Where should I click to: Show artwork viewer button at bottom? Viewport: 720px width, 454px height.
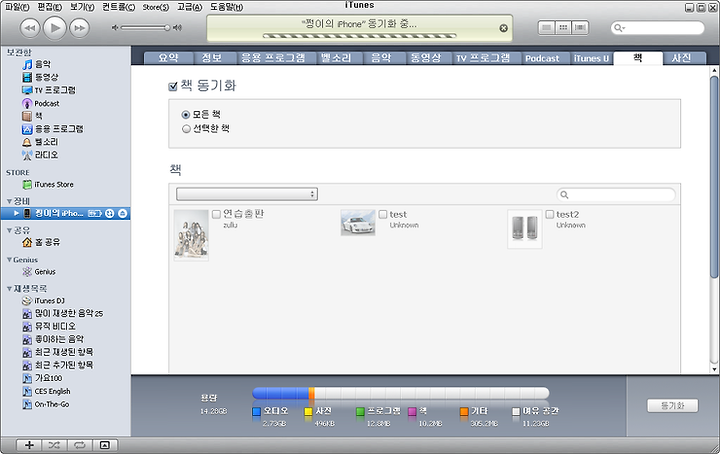pos(105,445)
